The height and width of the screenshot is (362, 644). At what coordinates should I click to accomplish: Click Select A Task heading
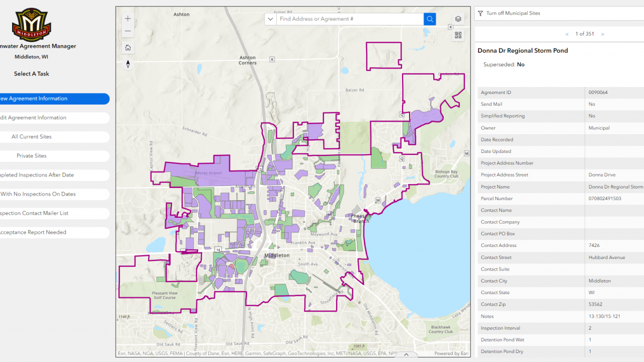(x=32, y=74)
